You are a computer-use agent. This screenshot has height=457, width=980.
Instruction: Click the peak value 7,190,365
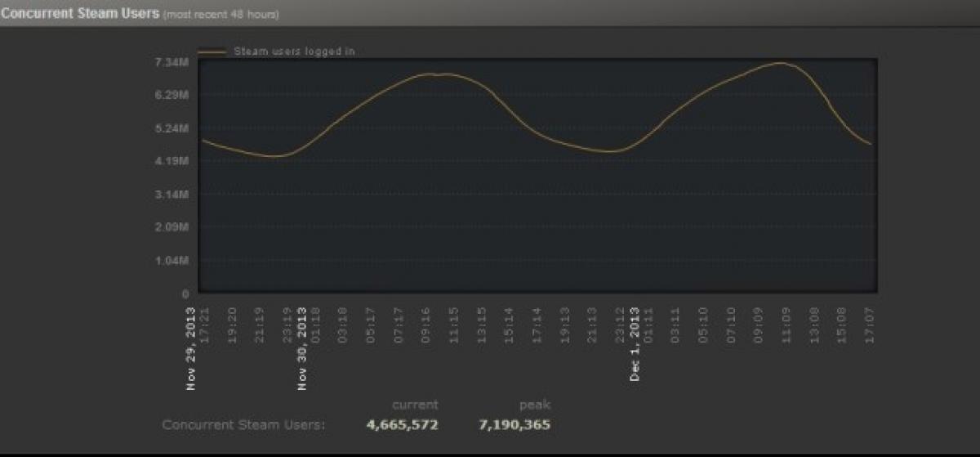point(514,424)
